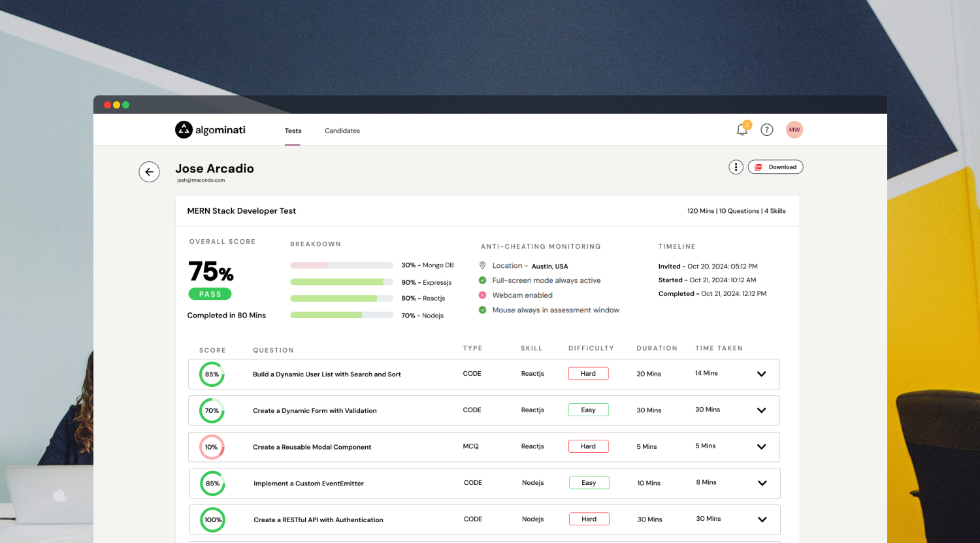The width and height of the screenshot is (980, 543).
Task: Click the Create a Dynamic Form with Validation question
Action: pyautogui.click(x=315, y=411)
